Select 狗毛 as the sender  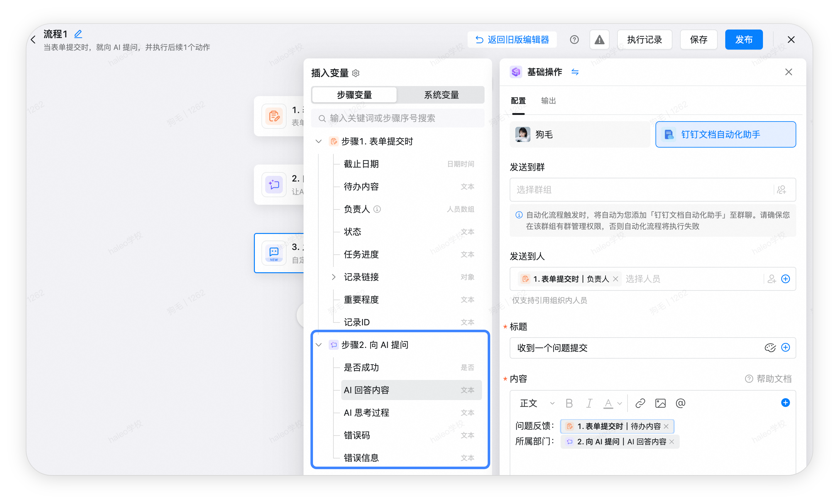[579, 134]
